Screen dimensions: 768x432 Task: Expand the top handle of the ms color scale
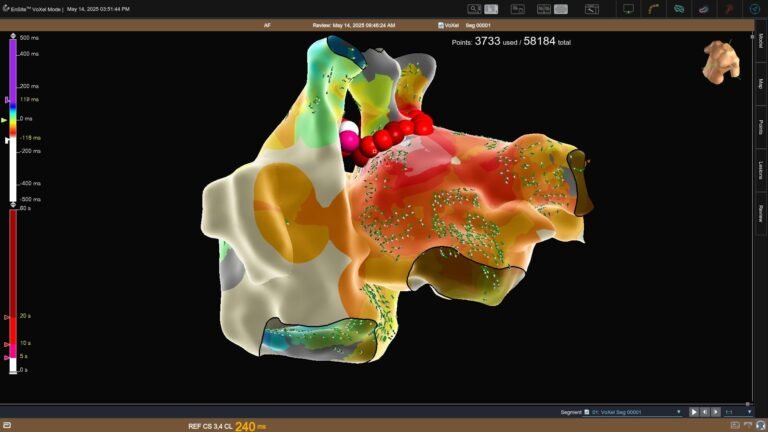click(x=13, y=37)
